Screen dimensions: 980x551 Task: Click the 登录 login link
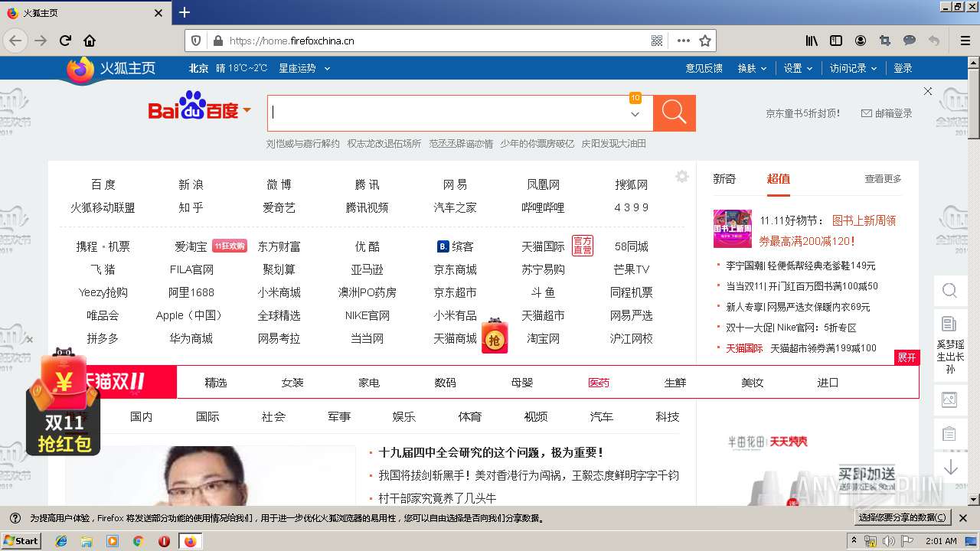[x=903, y=68]
